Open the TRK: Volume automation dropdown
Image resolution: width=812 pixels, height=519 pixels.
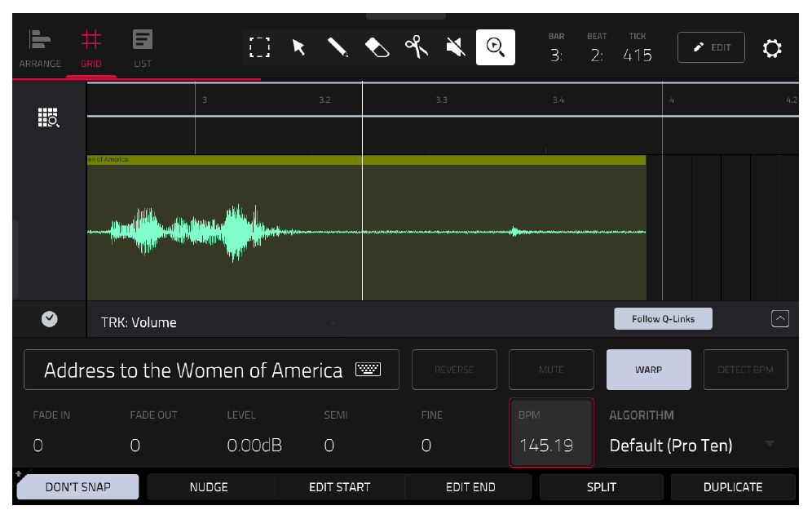220,322
